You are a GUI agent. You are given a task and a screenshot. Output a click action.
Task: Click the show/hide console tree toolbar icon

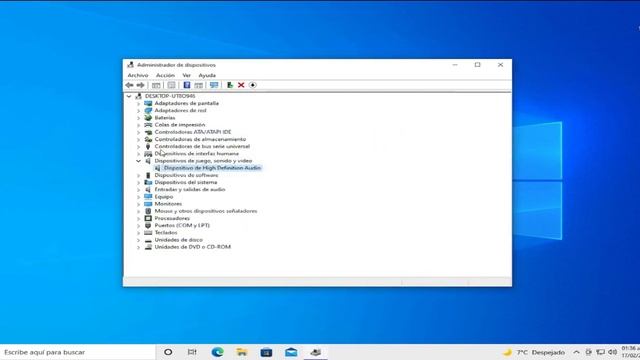(156, 85)
